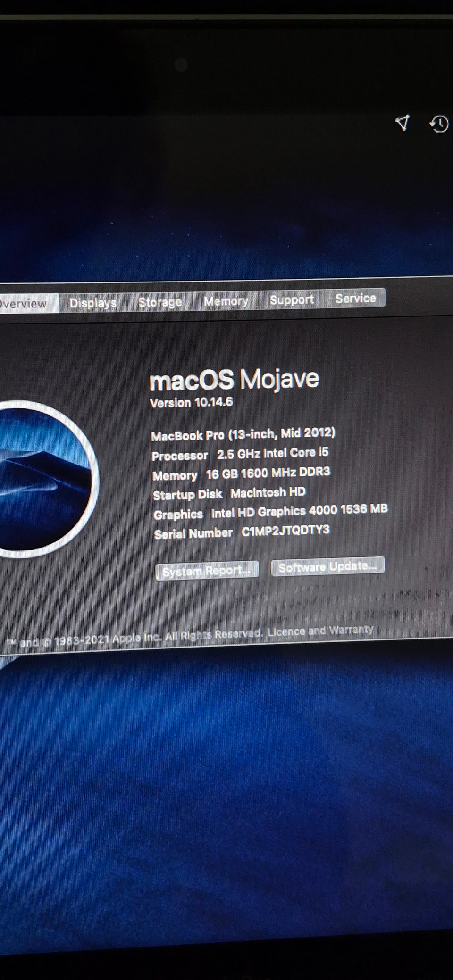
Task: Click the serial number C1MP2JTQDTY3
Action: [285, 531]
